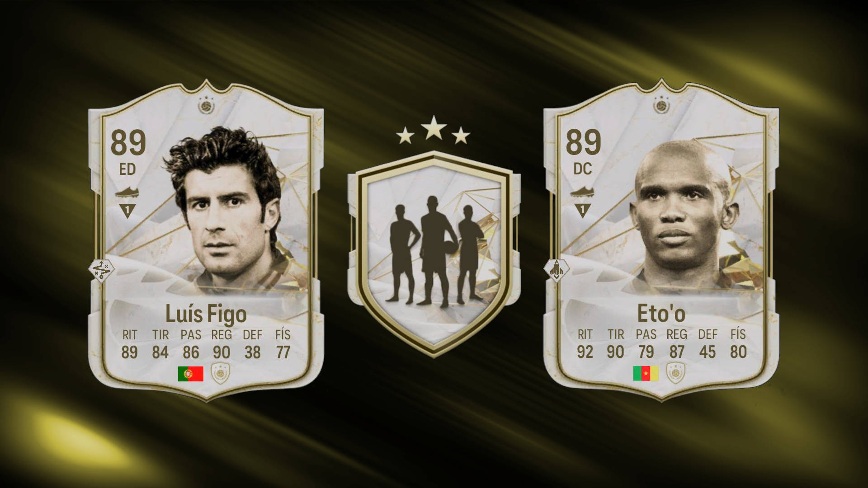Click the boot icon on Luís Figo card
The width and height of the screenshot is (868, 488).
pyautogui.click(x=127, y=193)
